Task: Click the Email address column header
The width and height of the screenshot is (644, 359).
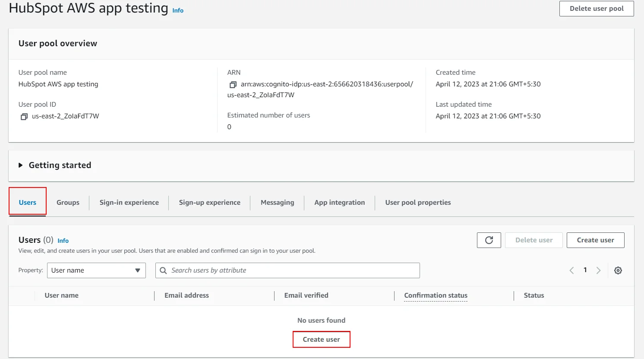Action: point(186,295)
